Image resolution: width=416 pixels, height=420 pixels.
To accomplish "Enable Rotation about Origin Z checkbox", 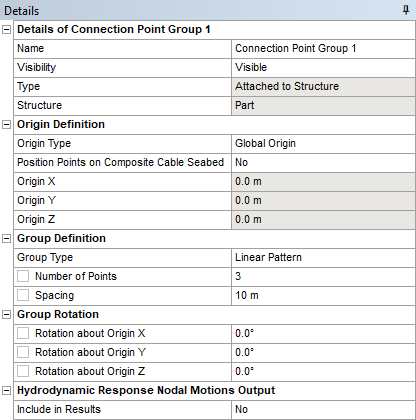I will click(x=23, y=371).
